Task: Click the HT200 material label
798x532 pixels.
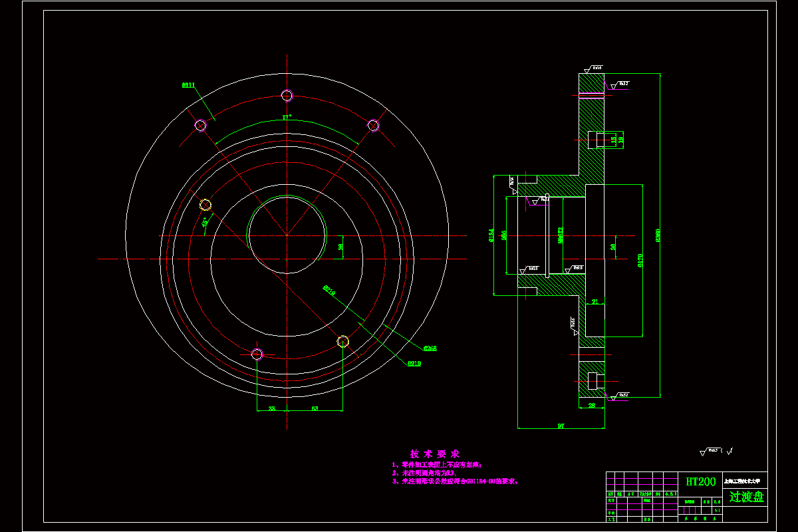Action: (700, 481)
